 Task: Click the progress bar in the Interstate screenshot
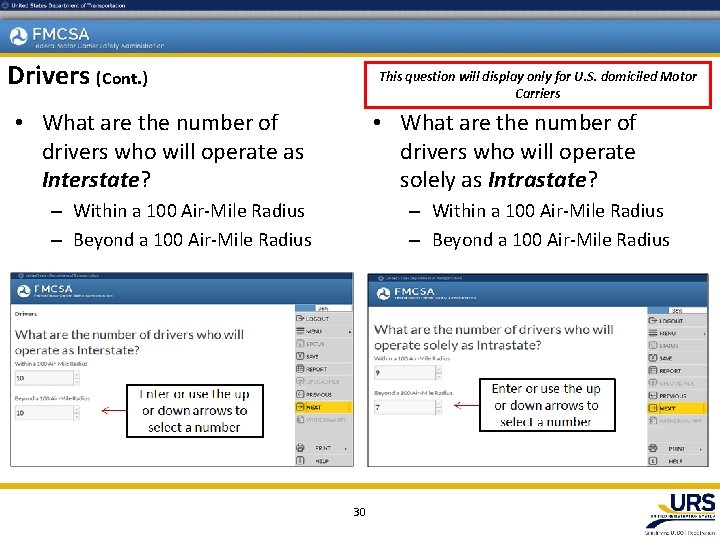pyautogui.click(x=324, y=308)
